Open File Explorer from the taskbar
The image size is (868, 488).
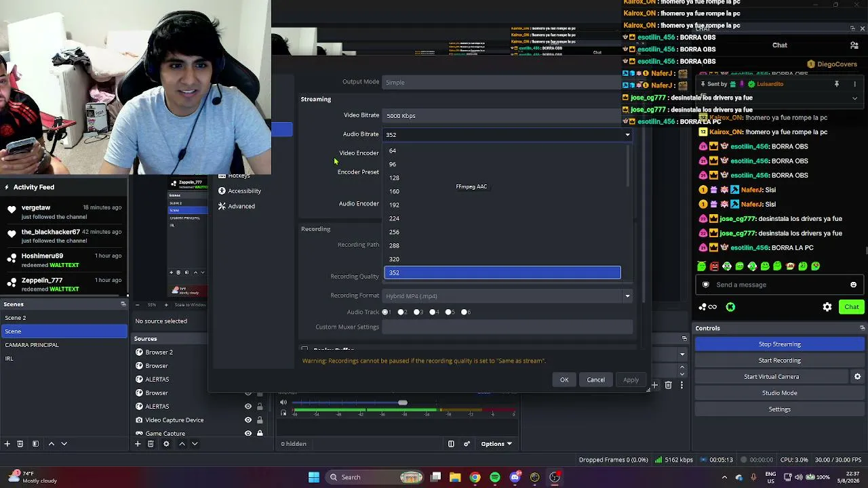click(x=456, y=477)
